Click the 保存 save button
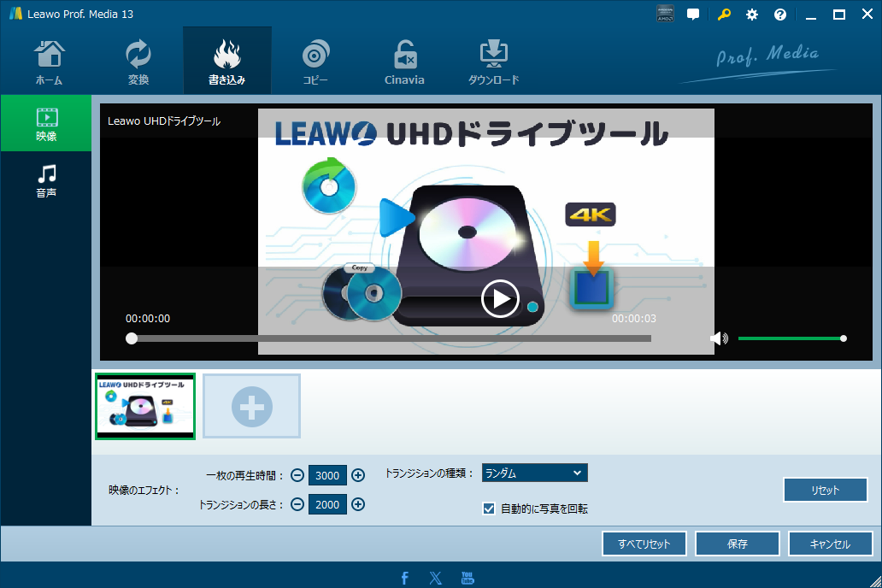 coord(738,544)
